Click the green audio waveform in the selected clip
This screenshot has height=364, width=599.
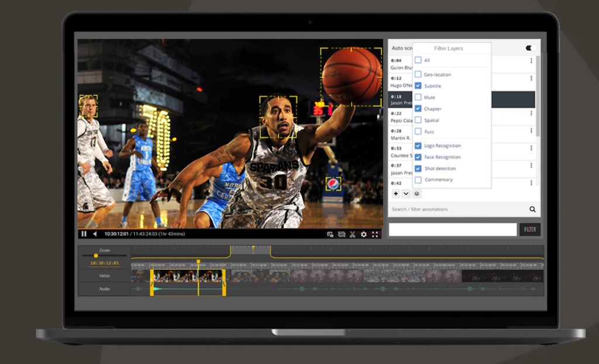coord(188,289)
